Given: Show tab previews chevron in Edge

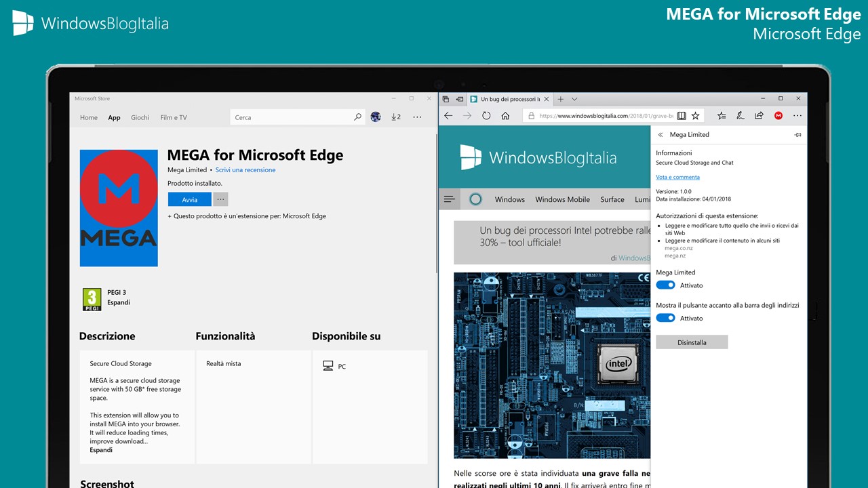Looking at the screenshot, I should click(574, 99).
